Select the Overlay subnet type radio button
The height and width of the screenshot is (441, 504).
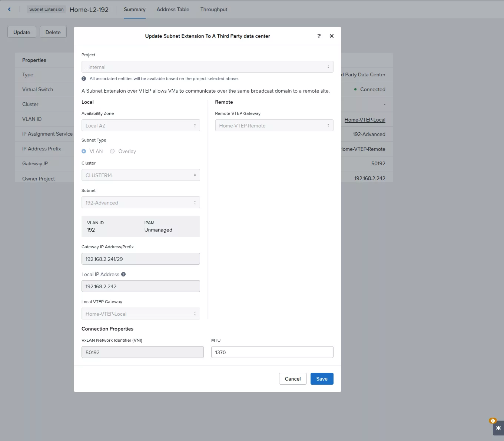[112, 151]
